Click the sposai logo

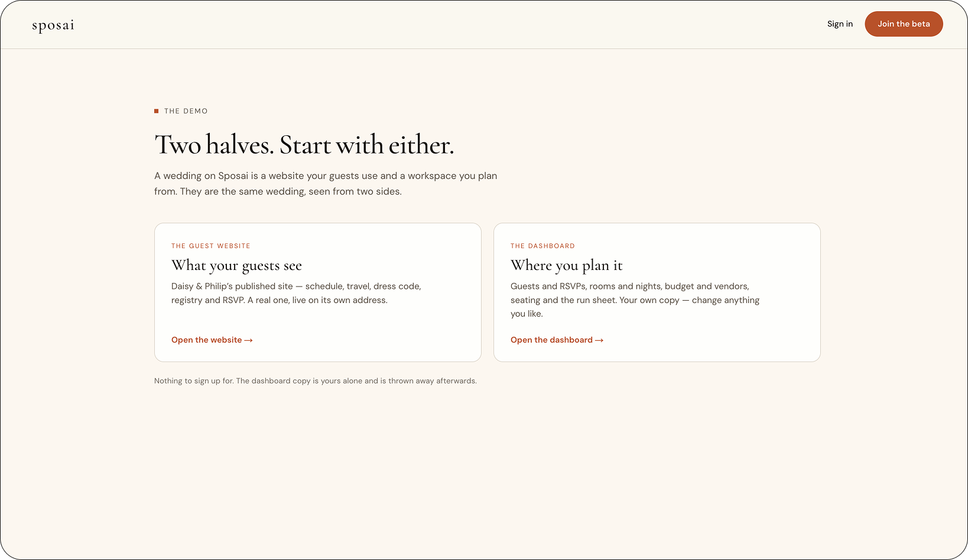point(53,25)
